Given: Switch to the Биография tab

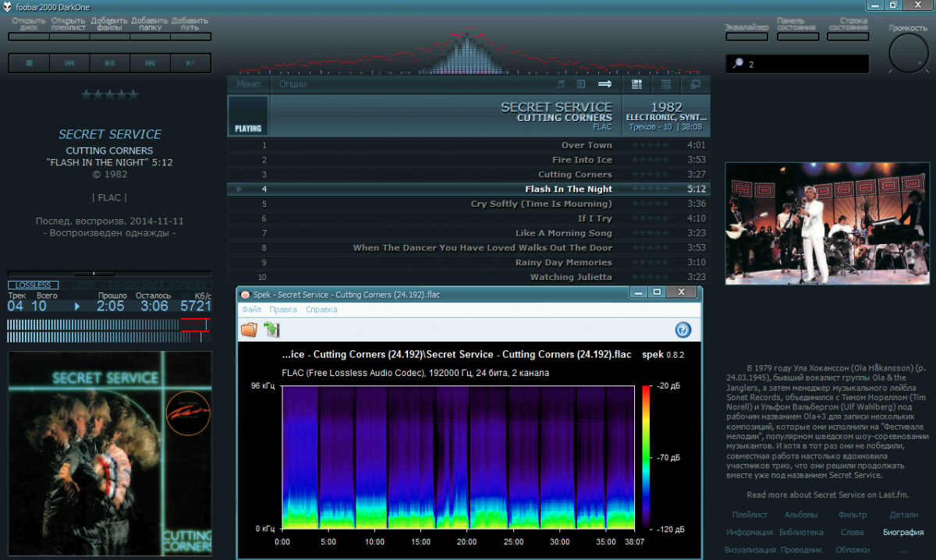Looking at the screenshot, I should coord(904,533).
